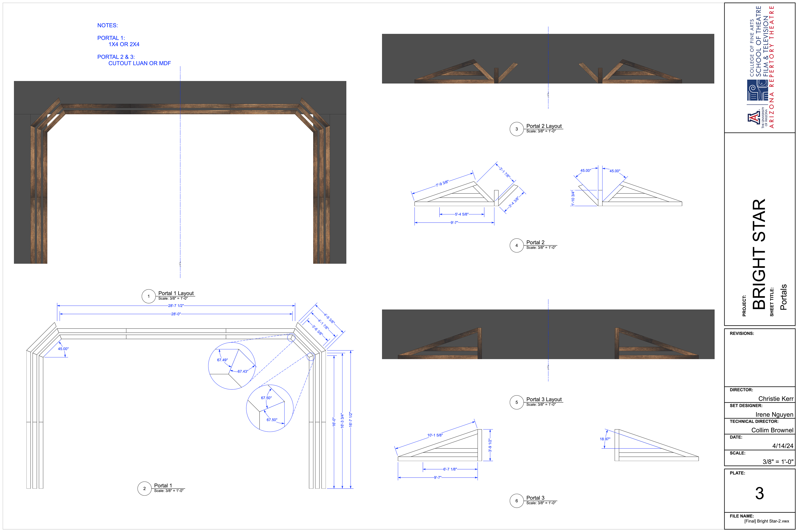Click the drawing marker circle numbered 2

pyautogui.click(x=144, y=489)
